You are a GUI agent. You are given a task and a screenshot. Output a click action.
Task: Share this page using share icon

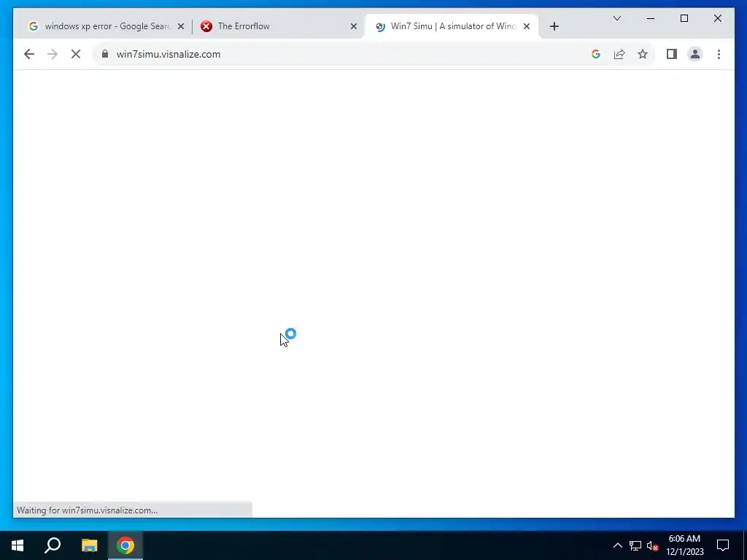[619, 54]
